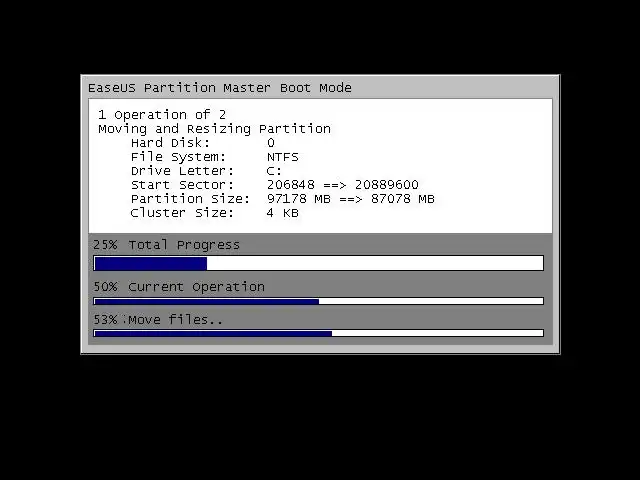640x480 pixels.
Task: Click partition size value '97178 MB ==> 87078 MB'
Action: point(351,199)
